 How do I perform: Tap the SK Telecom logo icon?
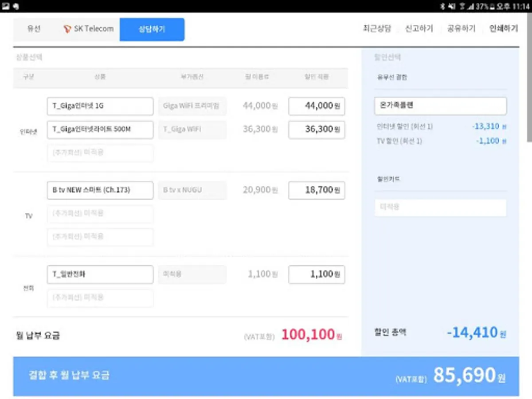67,29
